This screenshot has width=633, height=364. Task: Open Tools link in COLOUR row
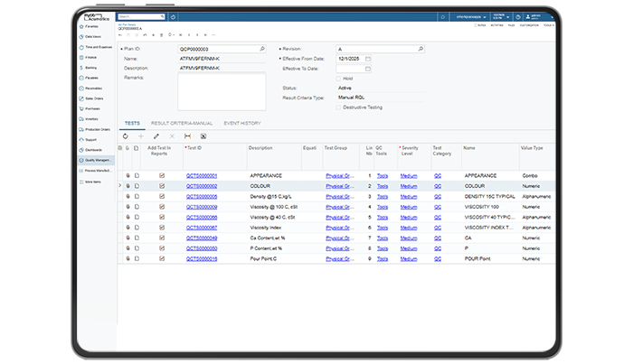click(x=383, y=186)
